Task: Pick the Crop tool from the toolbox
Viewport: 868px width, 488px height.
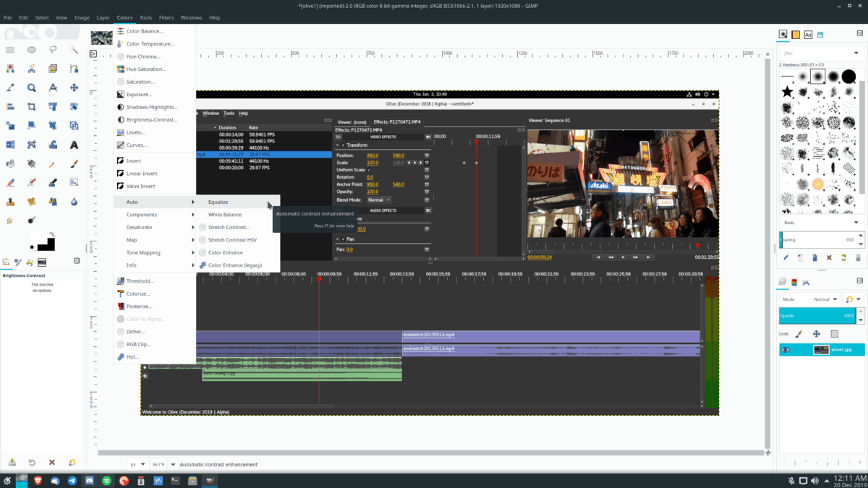Action: click(33, 106)
